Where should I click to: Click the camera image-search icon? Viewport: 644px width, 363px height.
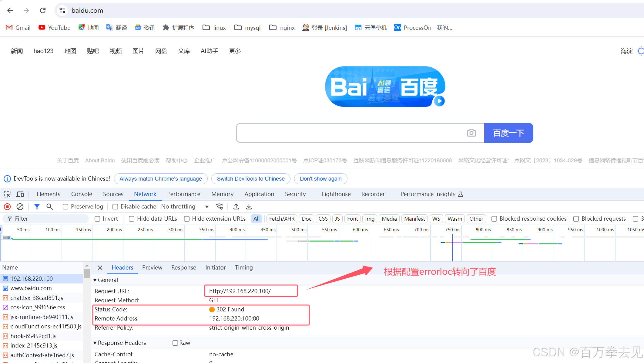[471, 133]
